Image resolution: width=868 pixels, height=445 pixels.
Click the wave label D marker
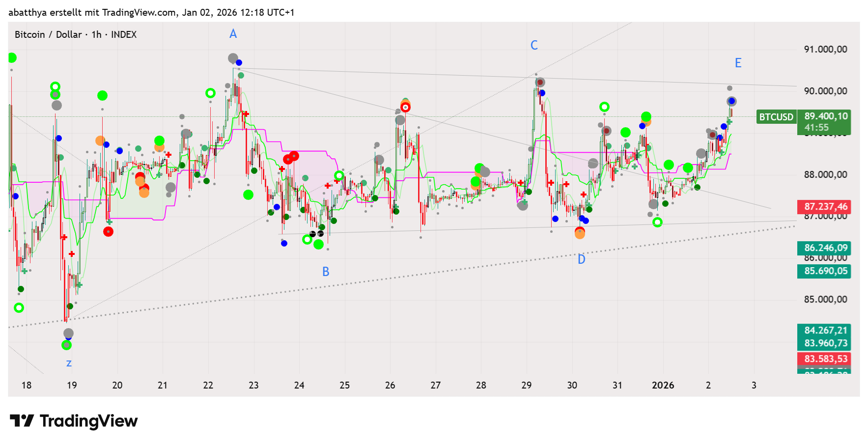point(581,259)
